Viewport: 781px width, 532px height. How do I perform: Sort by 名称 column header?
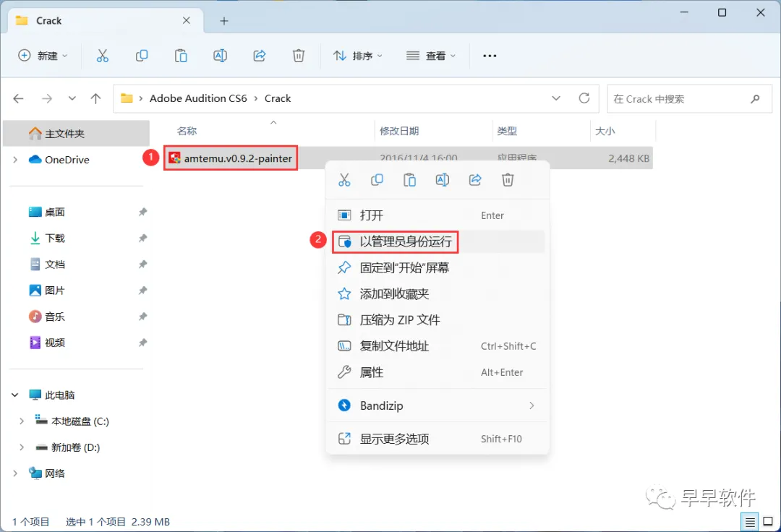pyautogui.click(x=187, y=131)
